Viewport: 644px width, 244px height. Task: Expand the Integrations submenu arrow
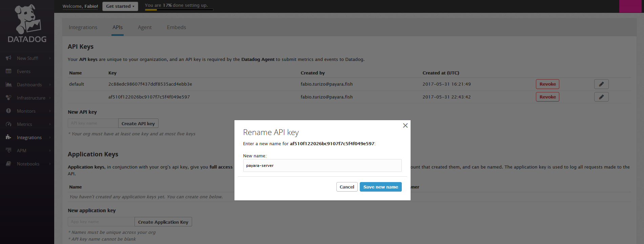point(50,137)
